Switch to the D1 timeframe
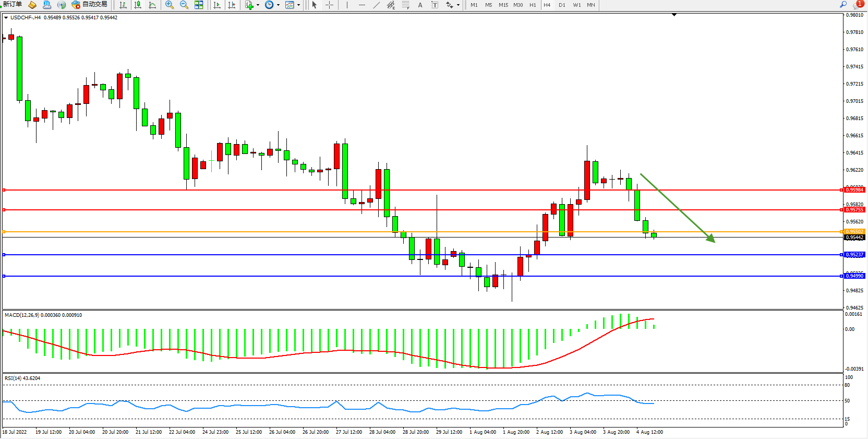The width and height of the screenshot is (868, 439). [x=562, y=5]
